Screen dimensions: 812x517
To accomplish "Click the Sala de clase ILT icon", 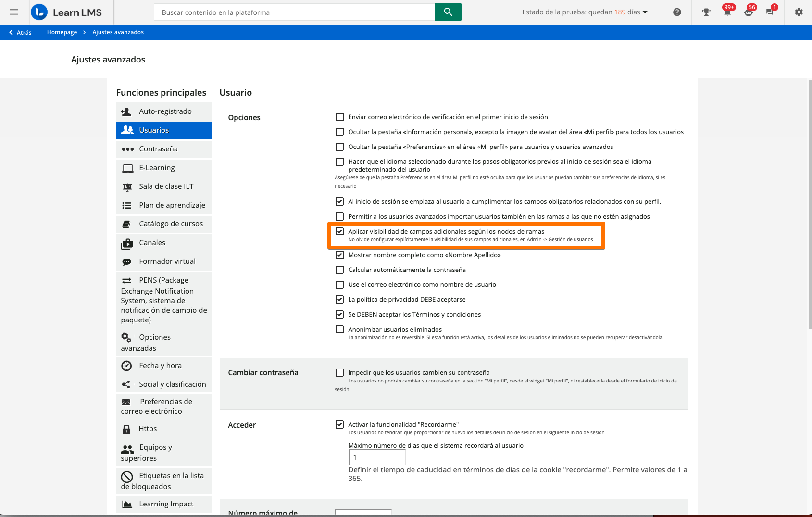I will point(127,187).
